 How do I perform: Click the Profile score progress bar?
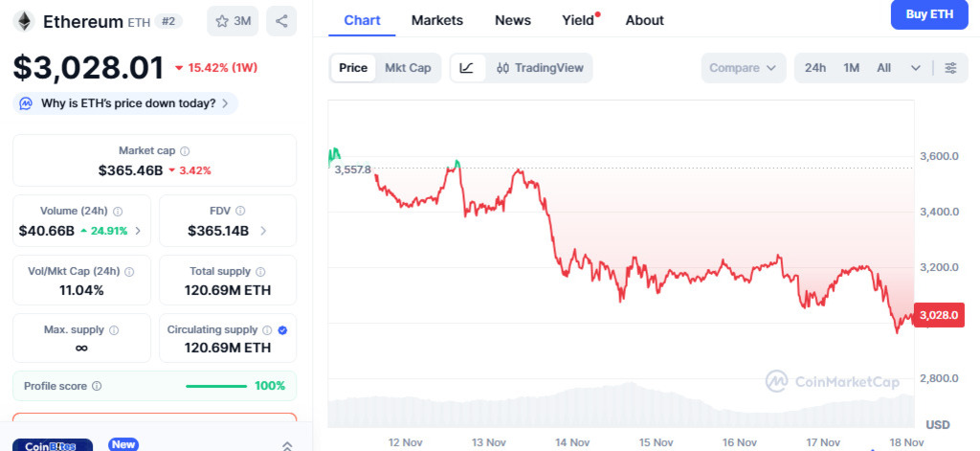(x=217, y=386)
